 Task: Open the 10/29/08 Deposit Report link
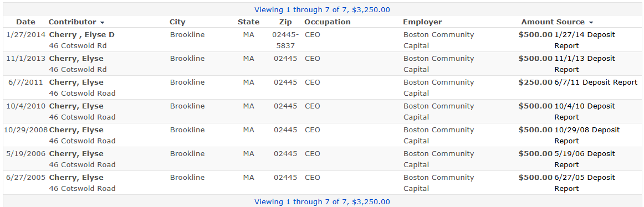point(587,135)
